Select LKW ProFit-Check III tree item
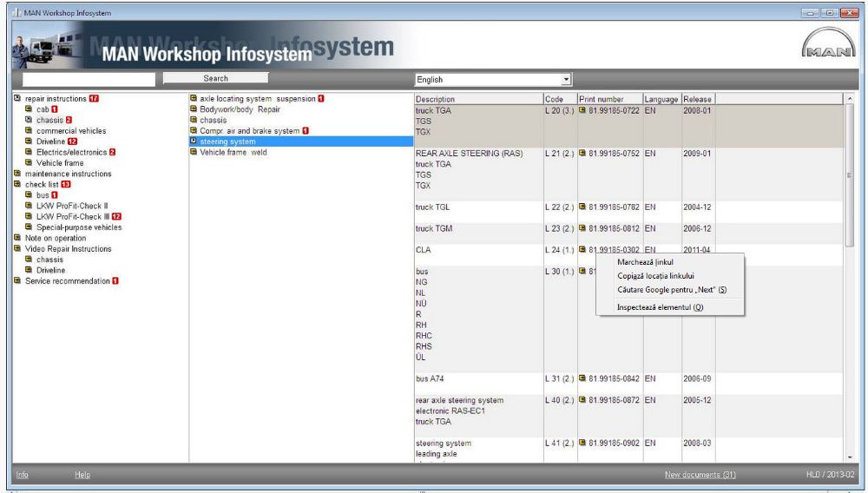 (73, 216)
